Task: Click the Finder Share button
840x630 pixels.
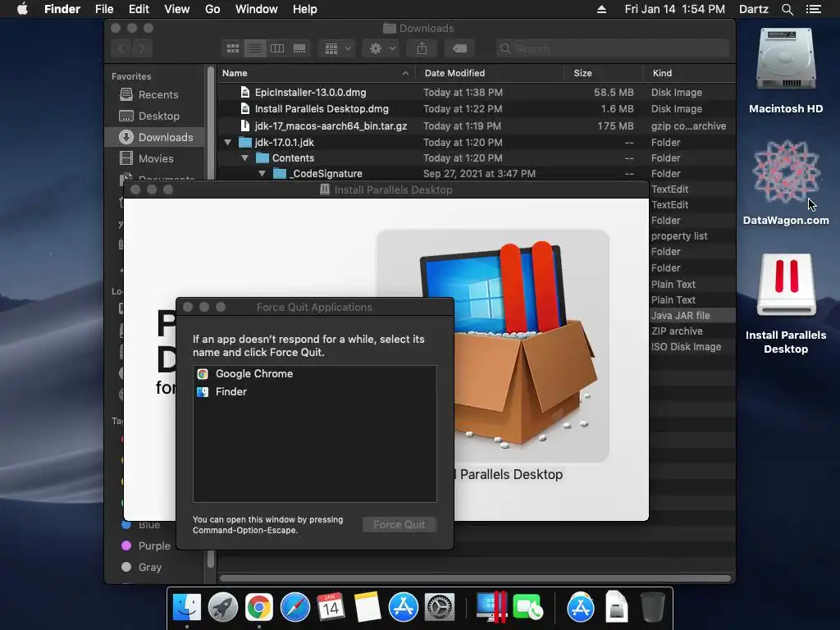Action: coord(422,48)
